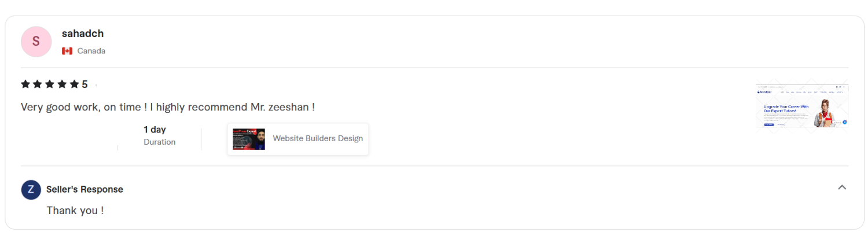
Task: Click the first rating star
Action: [x=25, y=84]
